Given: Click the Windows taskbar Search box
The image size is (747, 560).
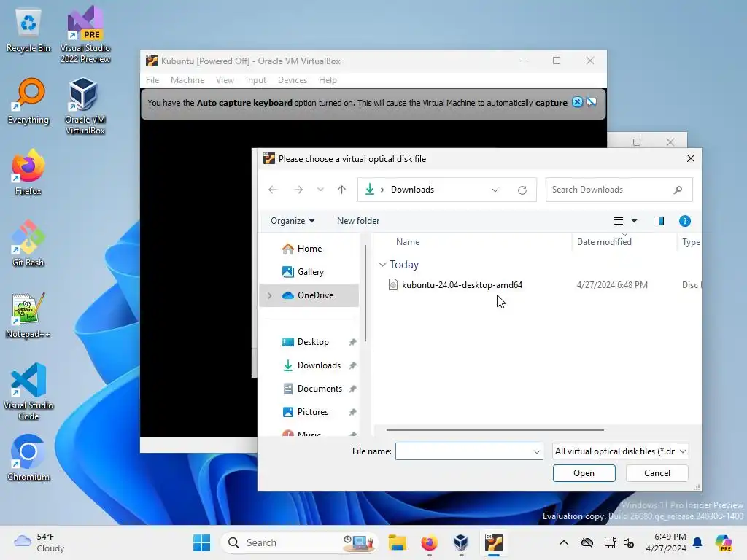Looking at the screenshot, I should (x=298, y=542).
